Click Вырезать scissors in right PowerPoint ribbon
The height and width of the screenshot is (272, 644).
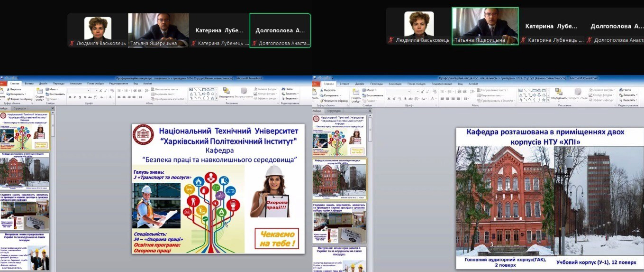[x=321, y=90]
